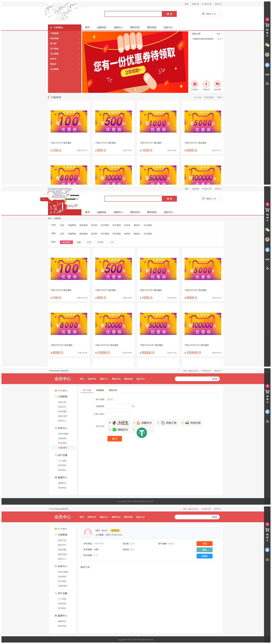Click TOP arrow in product listing page sidebar

pos(267,268)
